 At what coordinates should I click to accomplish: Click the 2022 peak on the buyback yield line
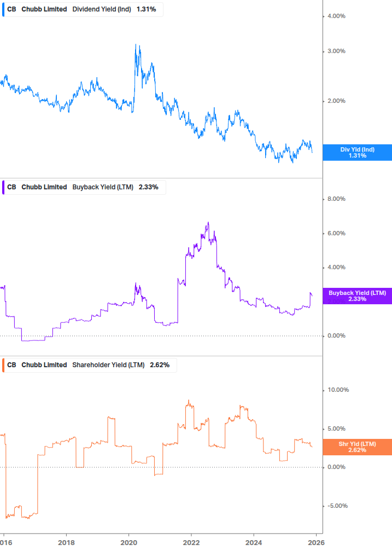coord(208,222)
